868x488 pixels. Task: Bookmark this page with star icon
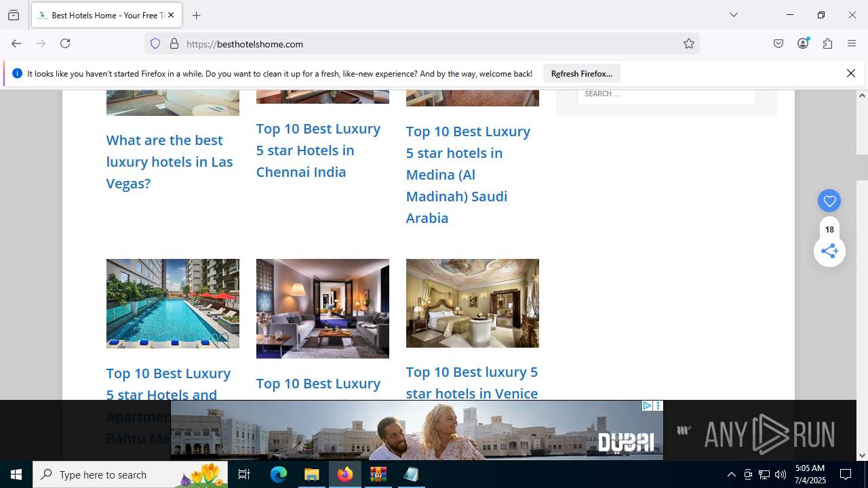[689, 43]
